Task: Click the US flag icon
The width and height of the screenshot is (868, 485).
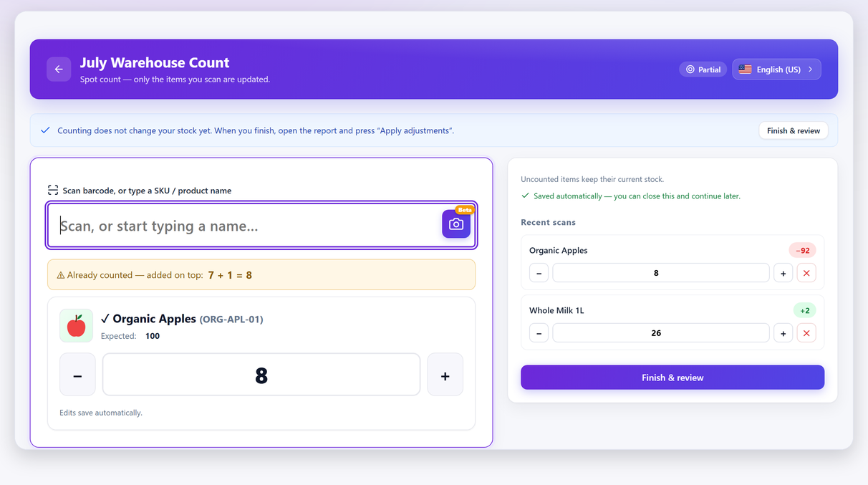Action: click(745, 69)
